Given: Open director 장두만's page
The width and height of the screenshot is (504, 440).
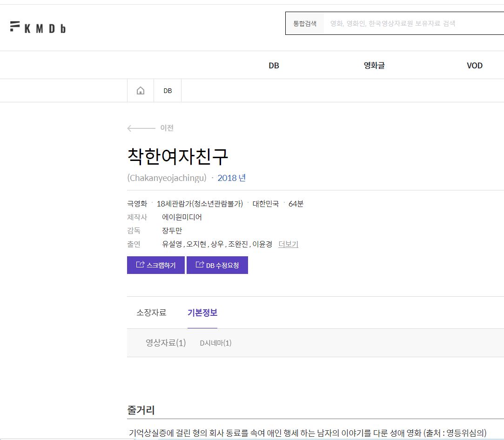Looking at the screenshot, I should coord(172,231).
